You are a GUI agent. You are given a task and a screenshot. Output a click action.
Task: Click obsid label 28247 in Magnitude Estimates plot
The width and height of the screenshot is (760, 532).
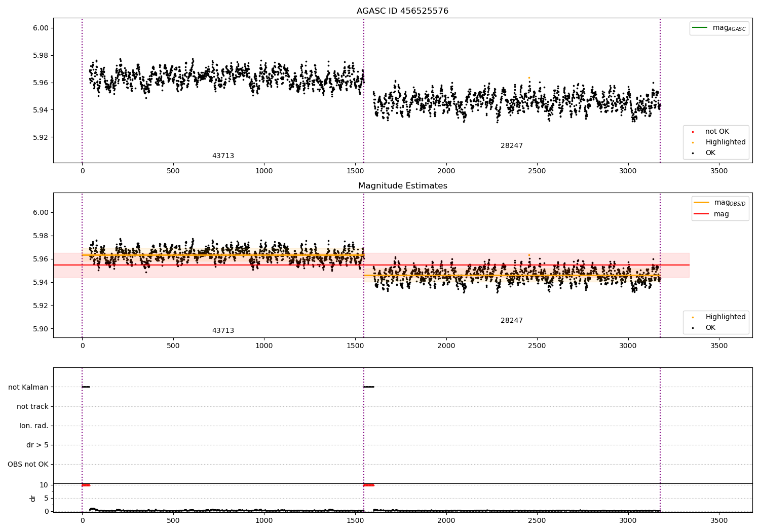pyautogui.click(x=512, y=321)
